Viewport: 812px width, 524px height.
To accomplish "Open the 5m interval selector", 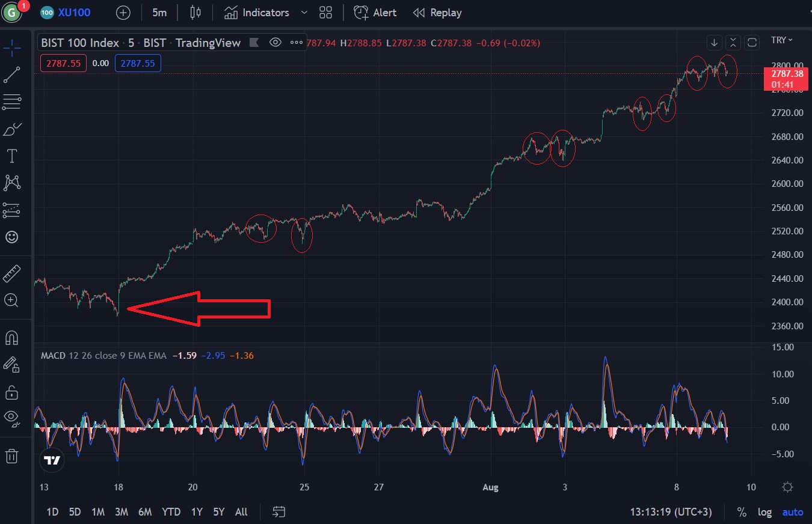I will (x=159, y=13).
